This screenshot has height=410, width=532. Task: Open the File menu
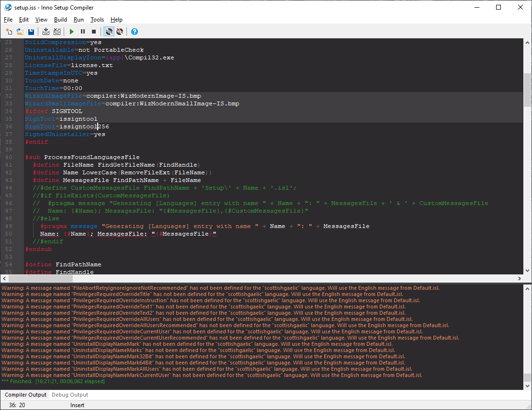coord(8,20)
